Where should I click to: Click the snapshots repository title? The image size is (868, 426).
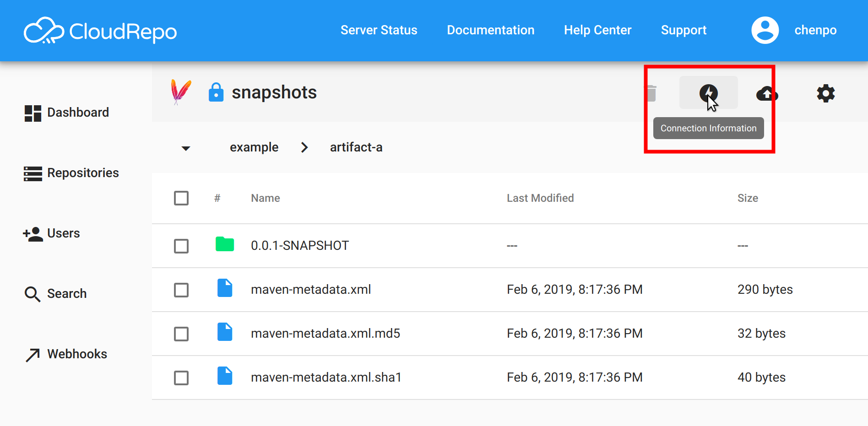tap(274, 92)
